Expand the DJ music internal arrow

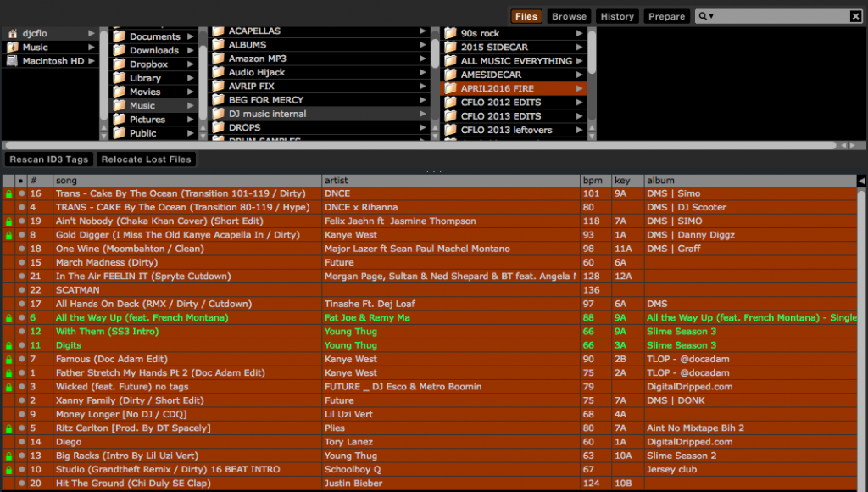[422, 114]
